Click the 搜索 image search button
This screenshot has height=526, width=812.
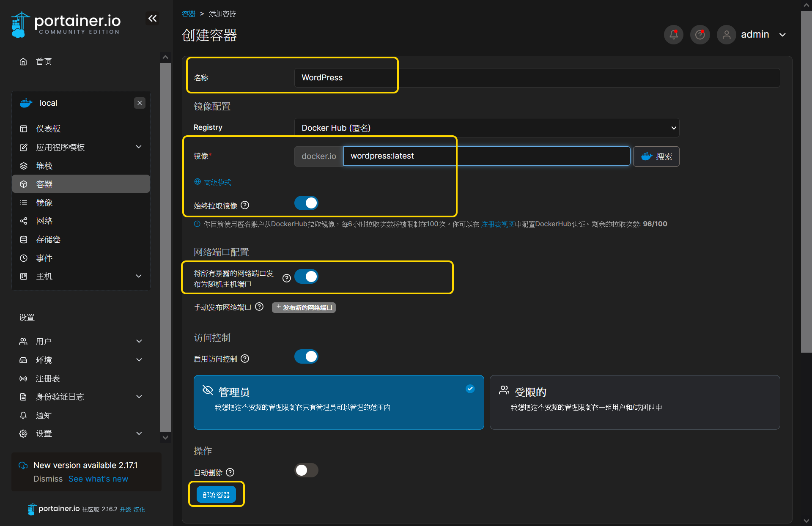click(x=656, y=156)
